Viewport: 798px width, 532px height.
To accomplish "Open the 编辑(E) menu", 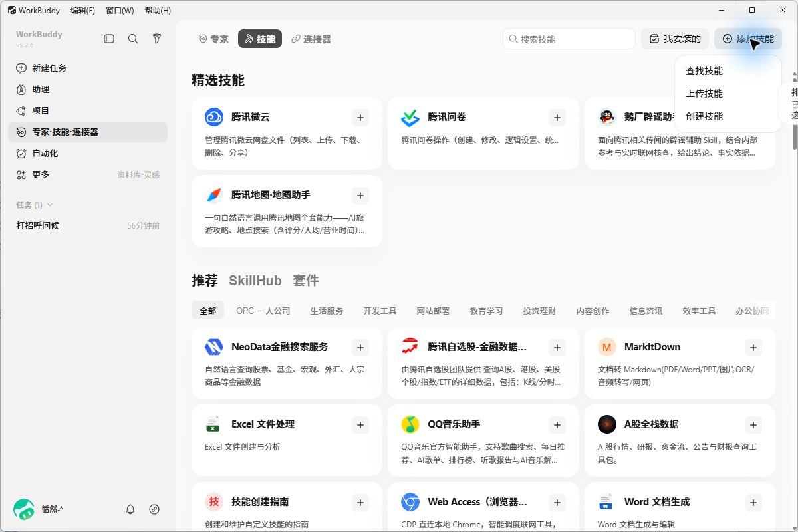I will click(x=82, y=11).
